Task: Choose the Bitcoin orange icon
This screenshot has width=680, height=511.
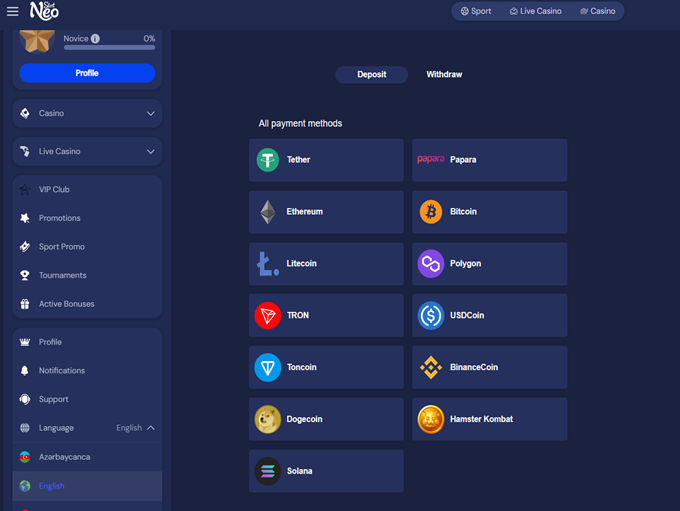Action: pyautogui.click(x=430, y=212)
